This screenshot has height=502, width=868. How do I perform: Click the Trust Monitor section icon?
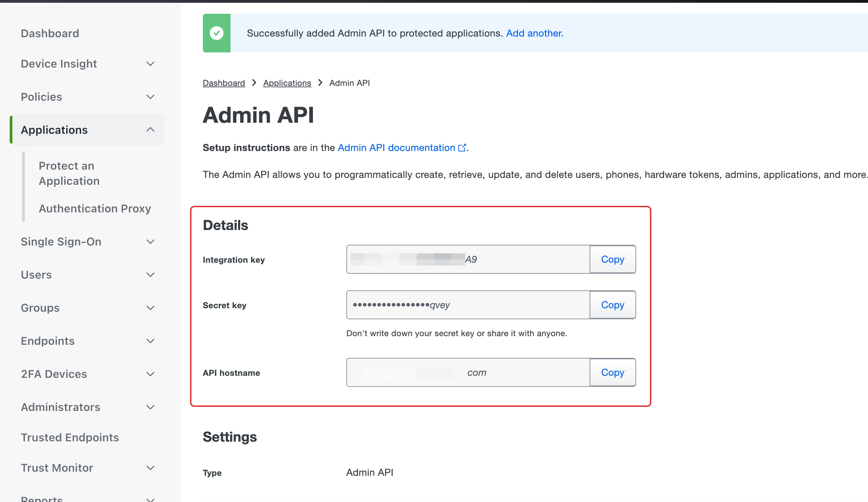pyautogui.click(x=151, y=467)
